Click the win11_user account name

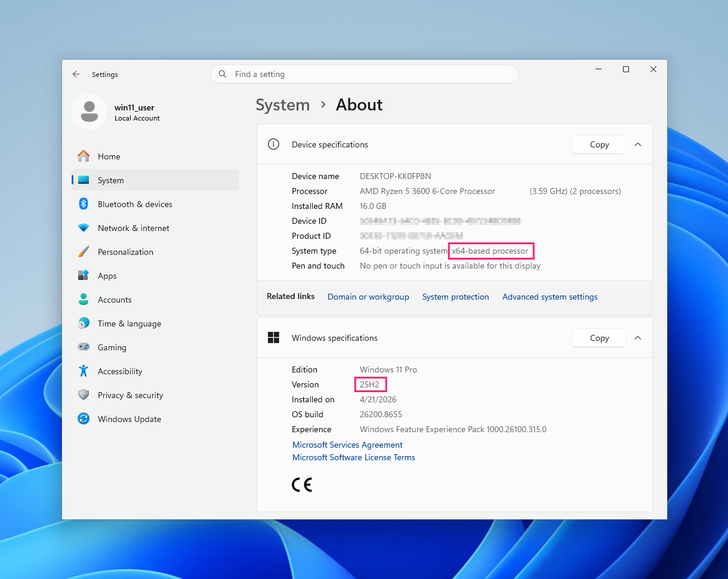[134, 107]
